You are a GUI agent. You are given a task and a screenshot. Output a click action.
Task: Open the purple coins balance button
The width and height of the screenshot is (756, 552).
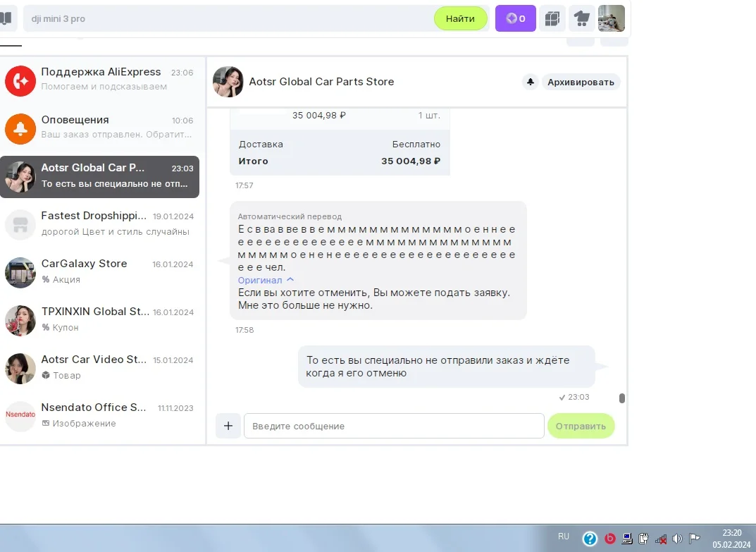point(516,18)
